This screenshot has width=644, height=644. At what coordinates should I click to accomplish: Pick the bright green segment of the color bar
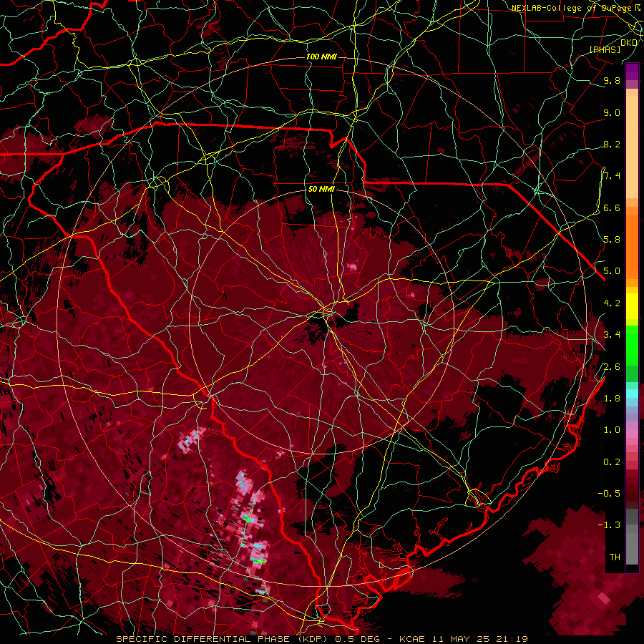tap(632, 346)
